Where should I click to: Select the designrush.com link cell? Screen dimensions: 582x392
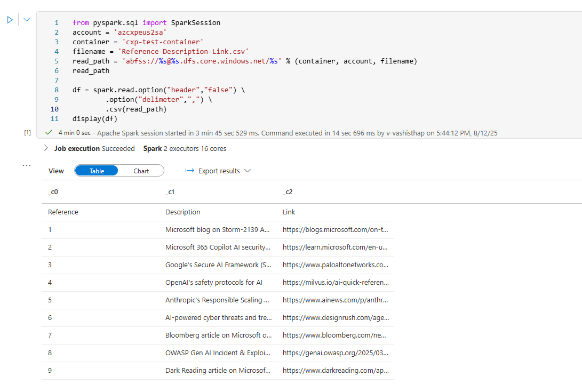336,318
